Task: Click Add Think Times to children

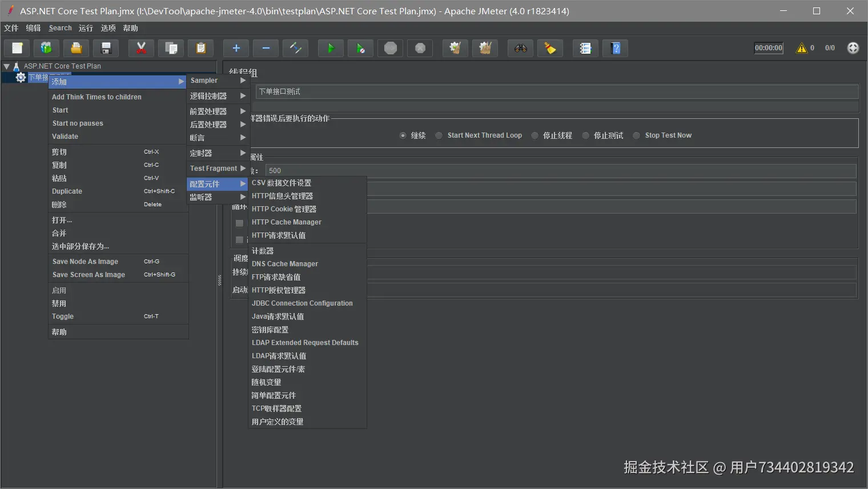Action: [x=118, y=97]
